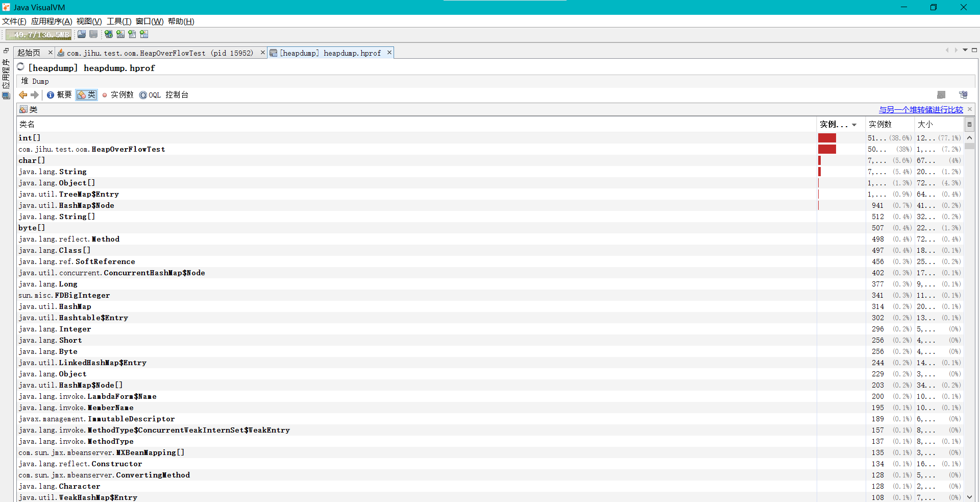Close the 类 panel header

[x=970, y=109]
